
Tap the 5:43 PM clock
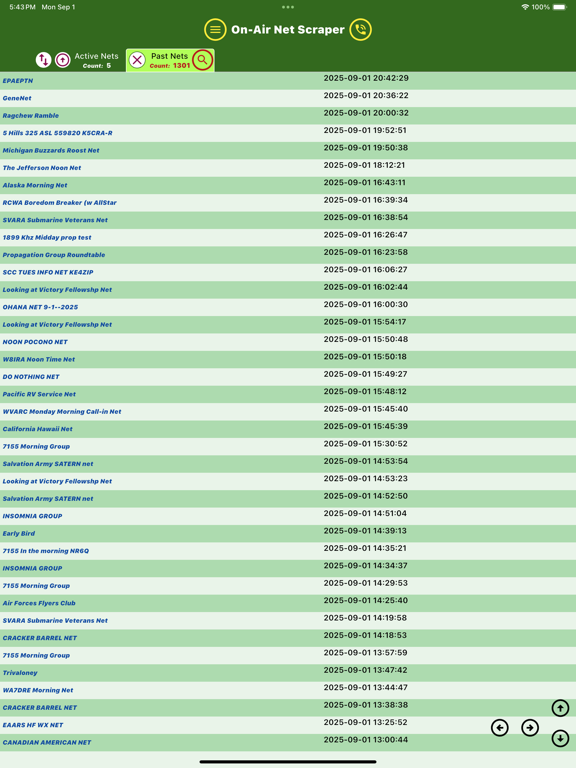22,7
